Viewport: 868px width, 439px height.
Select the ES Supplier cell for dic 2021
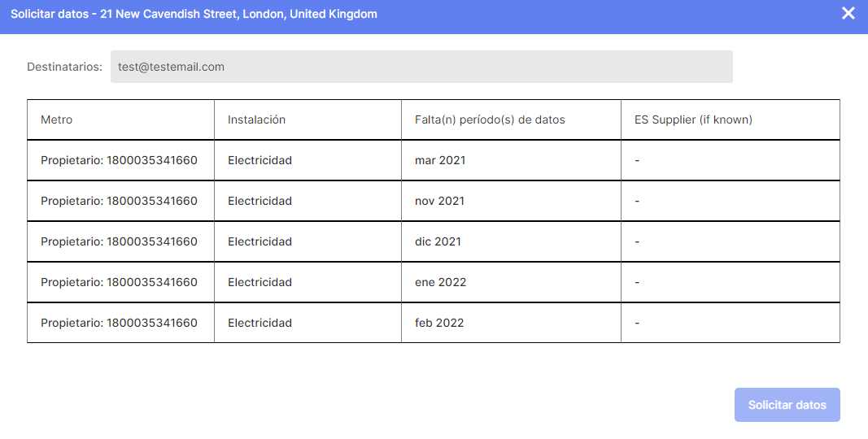[x=730, y=241]
